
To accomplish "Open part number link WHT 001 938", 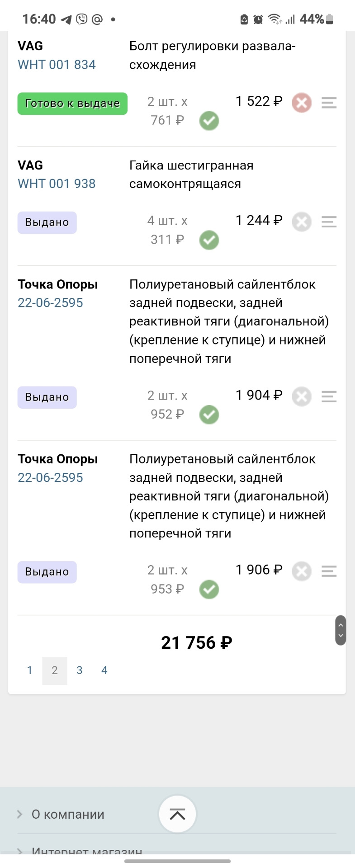I will (57, 184).
